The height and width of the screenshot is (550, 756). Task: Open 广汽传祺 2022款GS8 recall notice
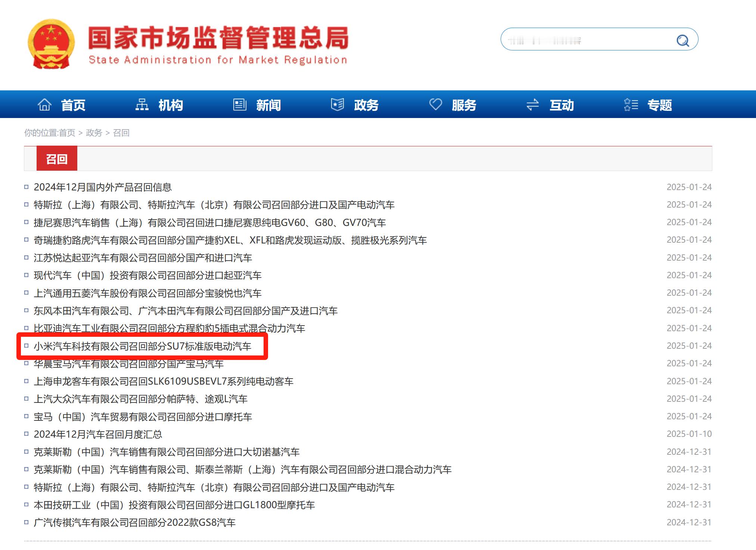tap(134, 522)
